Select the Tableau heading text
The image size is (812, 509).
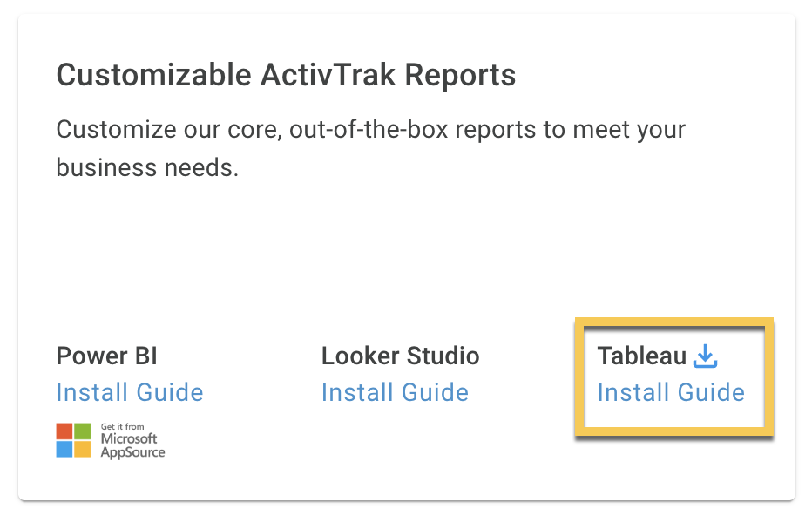(x=641, y=356)
